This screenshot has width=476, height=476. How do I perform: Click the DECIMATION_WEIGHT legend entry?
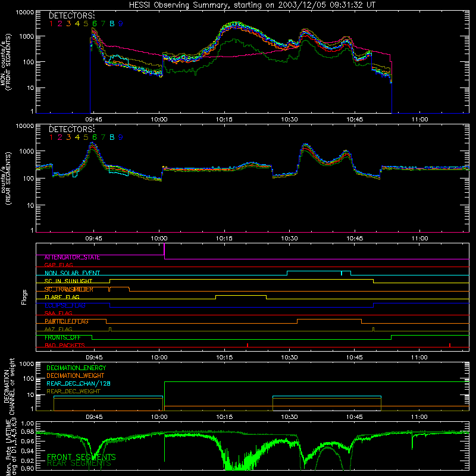tap(76, 375)
